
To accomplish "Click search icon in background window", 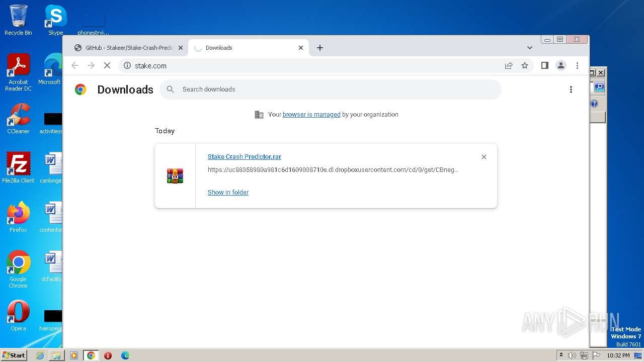I will coord(599,87).
